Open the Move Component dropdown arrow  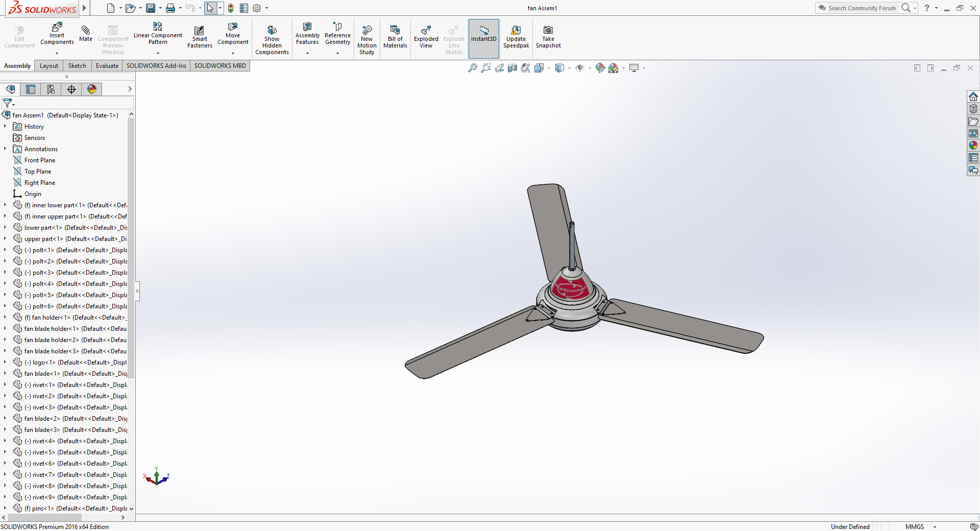(x=233, y=53)
